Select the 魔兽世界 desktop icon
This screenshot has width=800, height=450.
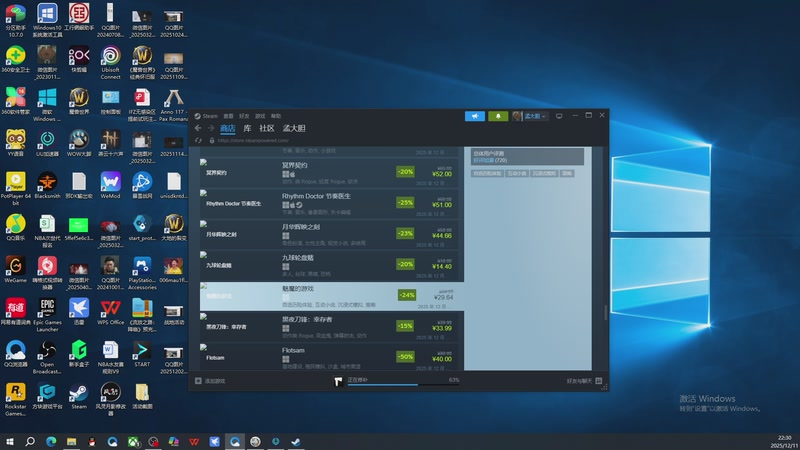tap(79, 101)
